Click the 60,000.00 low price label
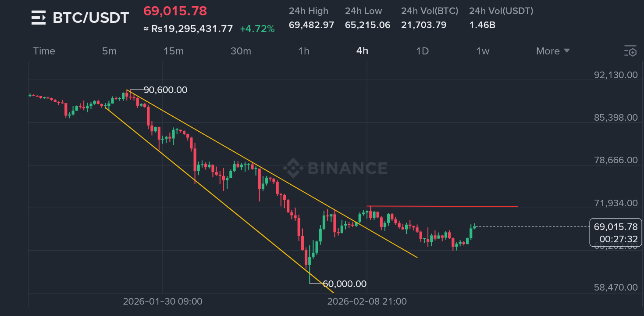 click(x=344, y=284)
